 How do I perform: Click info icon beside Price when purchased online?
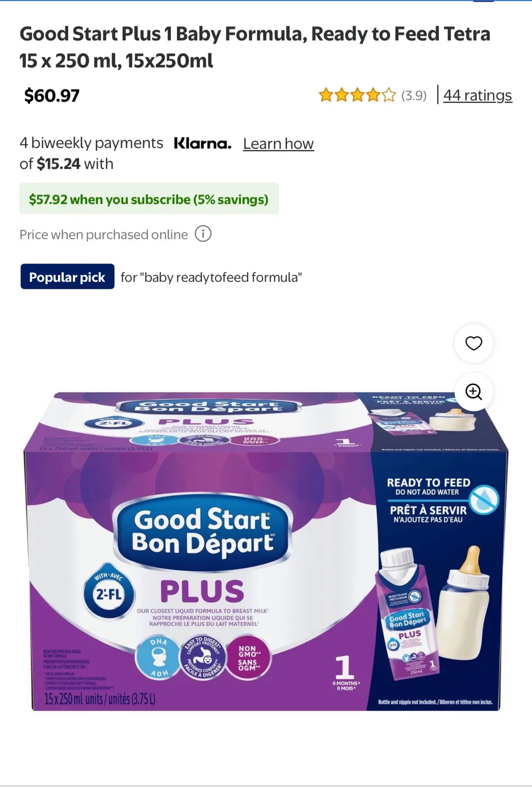[x=203, y=234]
